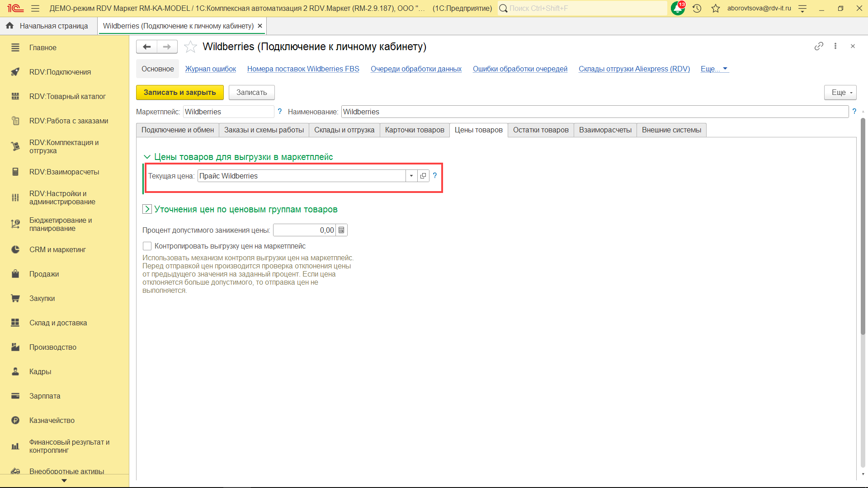Enable Контролировать выгрузку цен на маркетплейс checkbox

pyautogui.click(x=147, y=246)
